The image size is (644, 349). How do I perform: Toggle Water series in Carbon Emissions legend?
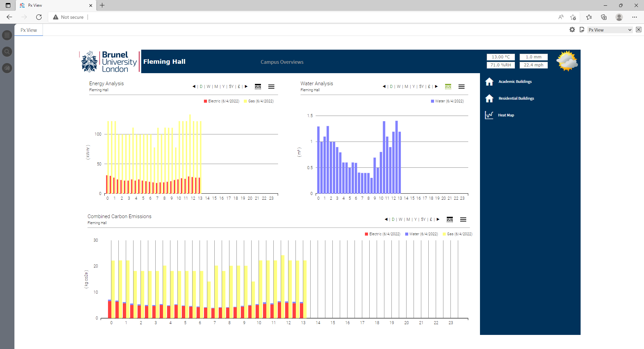pyautogui.click(x=421, y=234)
